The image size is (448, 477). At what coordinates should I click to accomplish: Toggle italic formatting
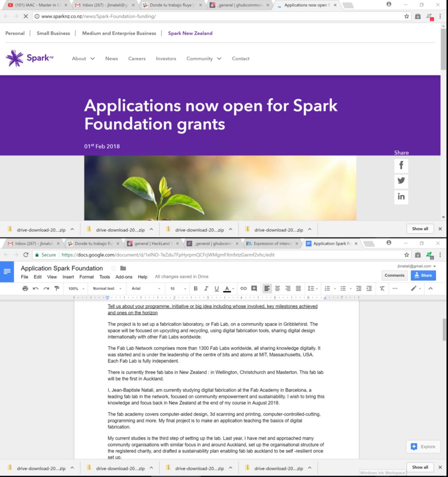(x=206, y=288)
